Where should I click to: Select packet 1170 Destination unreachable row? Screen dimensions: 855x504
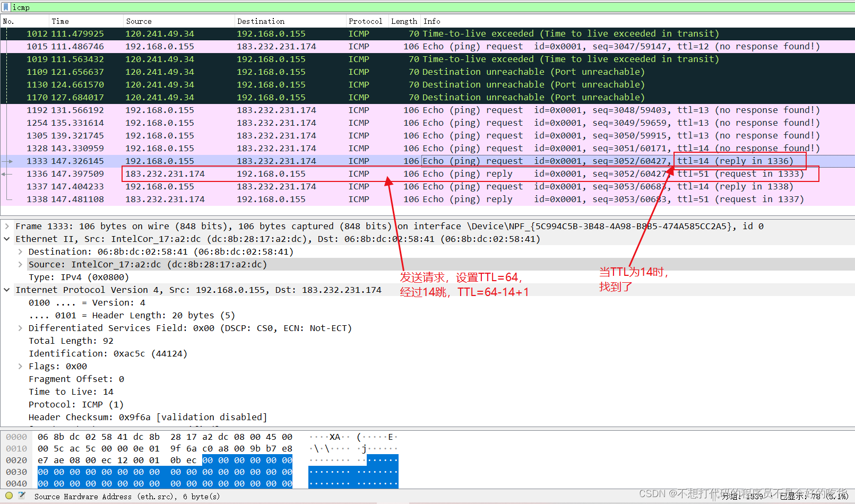(427, 97)
